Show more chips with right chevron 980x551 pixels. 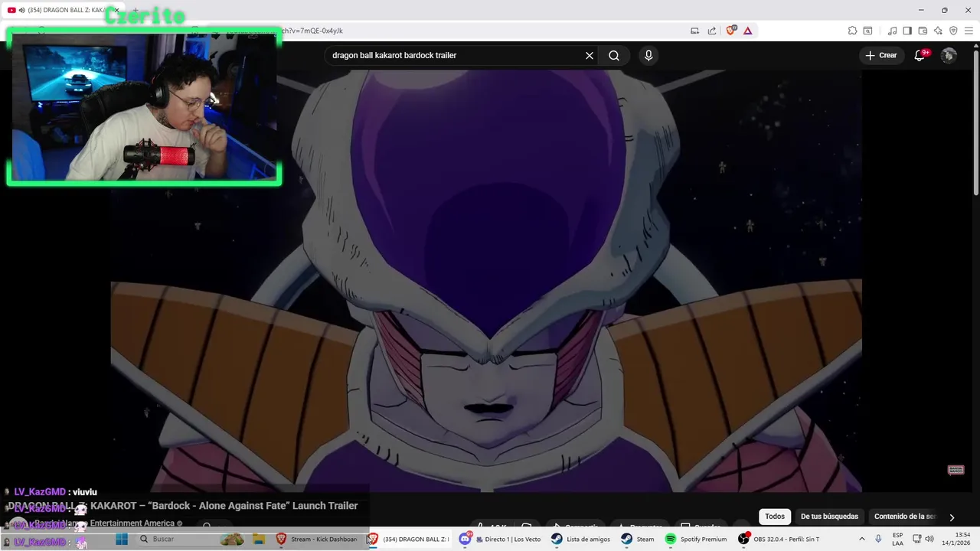click(x=952, y=517)
